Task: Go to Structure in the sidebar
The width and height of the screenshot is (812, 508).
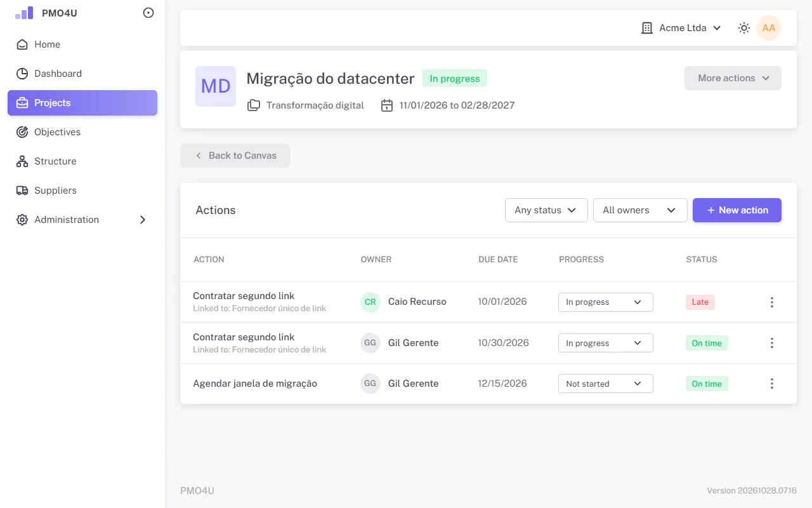Action: [82, 161]
